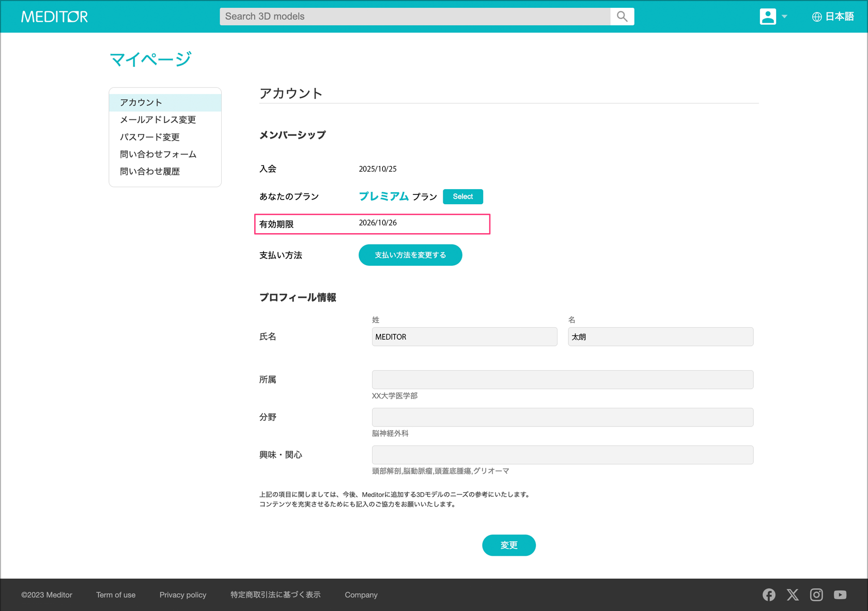This screenshot has width=868, height=611.
Task: Open the 日本語 language selector
Action: click(x=833, y=17)
